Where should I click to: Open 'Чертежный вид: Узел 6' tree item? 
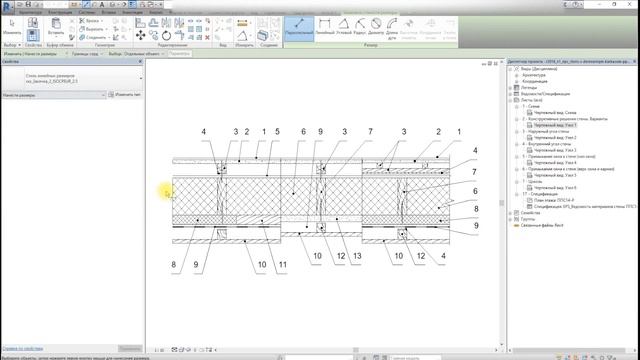[x=555, y=188]
